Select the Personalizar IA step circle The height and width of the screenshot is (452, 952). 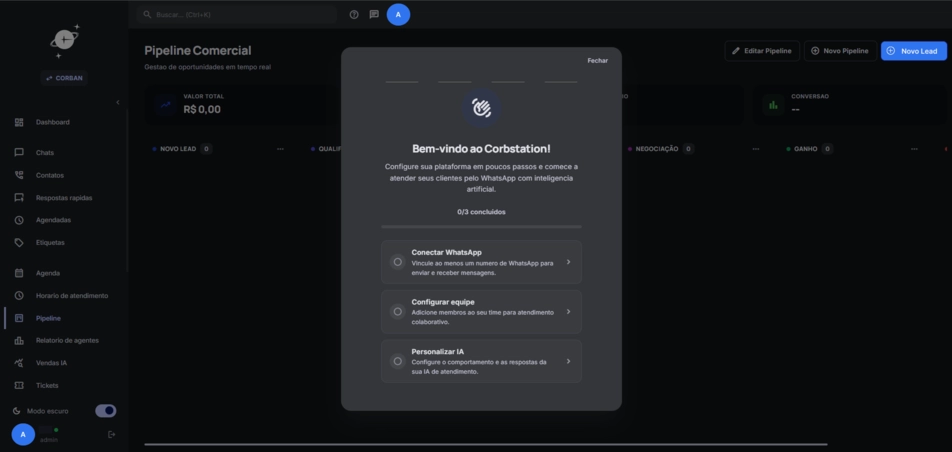click(398, 361)
